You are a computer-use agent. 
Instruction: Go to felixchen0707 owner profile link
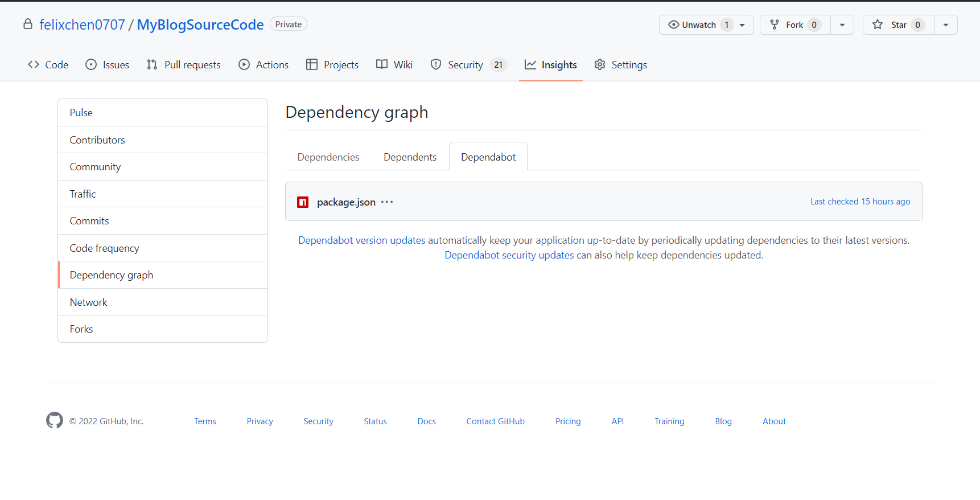82,24
